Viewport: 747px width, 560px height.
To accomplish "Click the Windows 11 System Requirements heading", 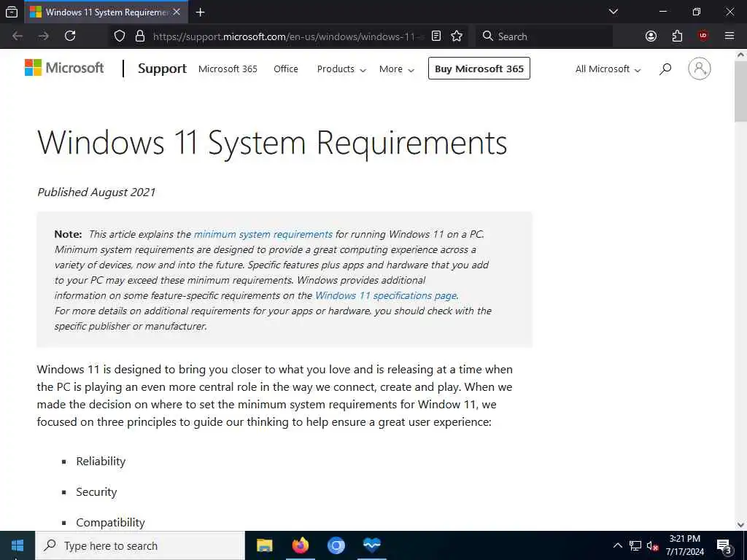I will 272,142.
